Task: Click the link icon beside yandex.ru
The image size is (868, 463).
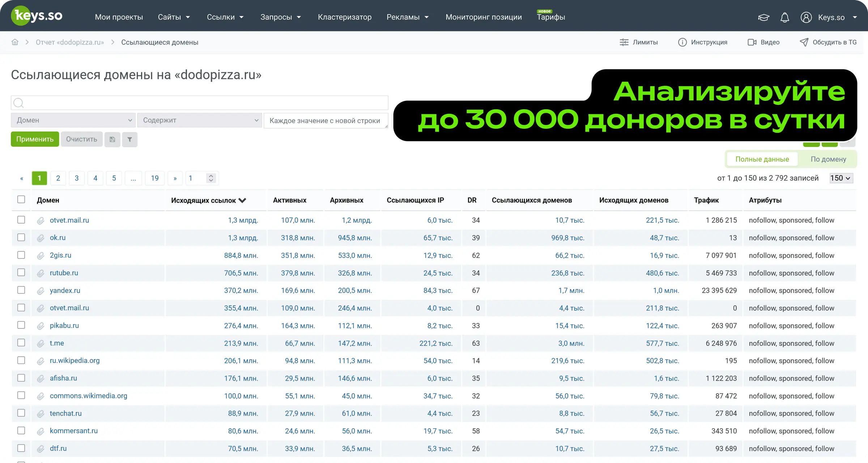Action: click(x=41, y=291)
